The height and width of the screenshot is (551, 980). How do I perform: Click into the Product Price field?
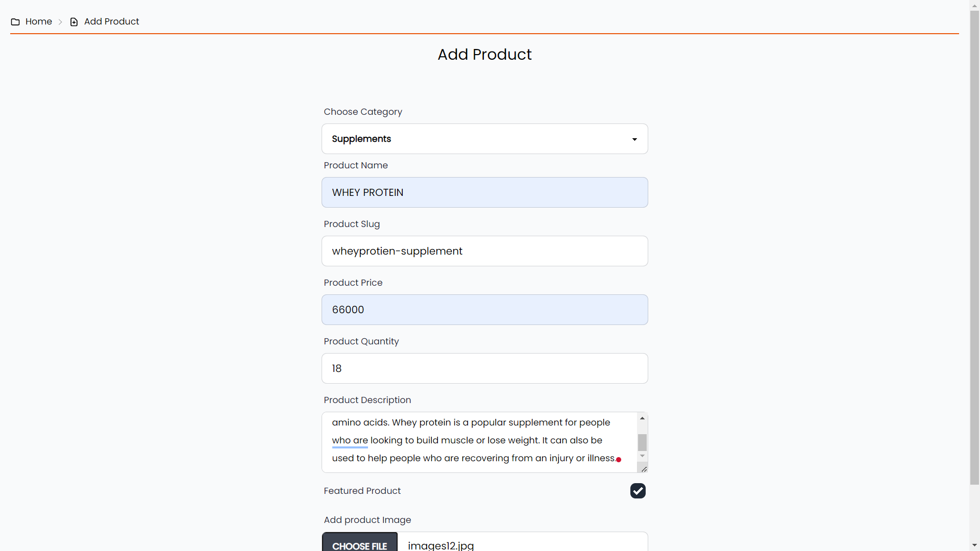(x=484, y=310)
